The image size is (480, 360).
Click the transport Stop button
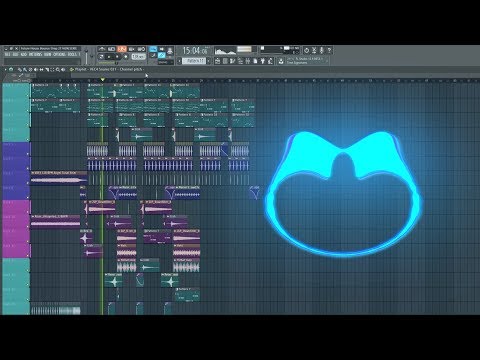click(x=117, y=56)
